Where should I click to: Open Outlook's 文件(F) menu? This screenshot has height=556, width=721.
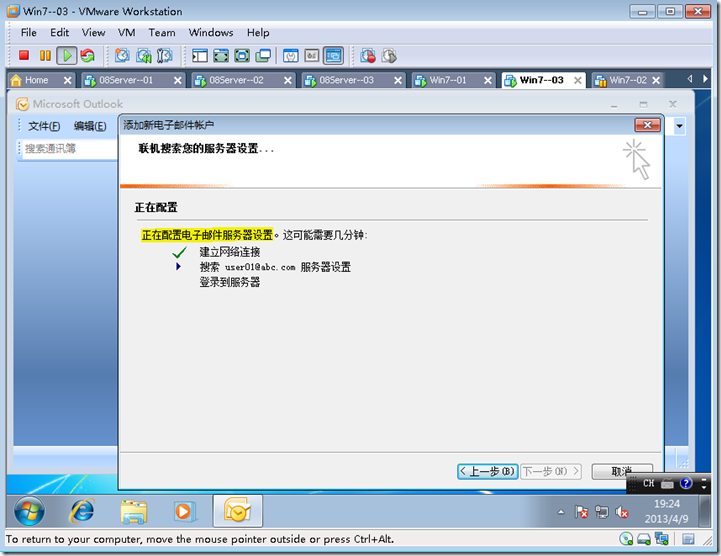(x=44, y=126)
